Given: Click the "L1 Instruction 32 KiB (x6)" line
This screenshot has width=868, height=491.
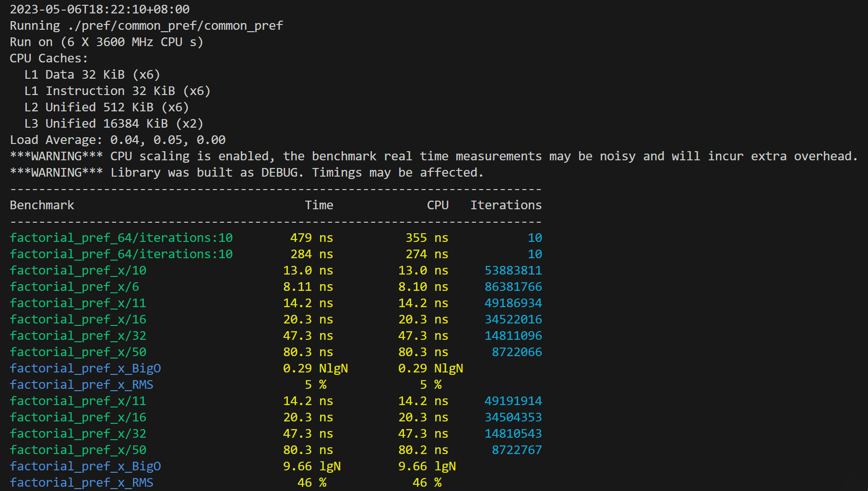Looking at the screenshot, I should (x=118, y=91).
